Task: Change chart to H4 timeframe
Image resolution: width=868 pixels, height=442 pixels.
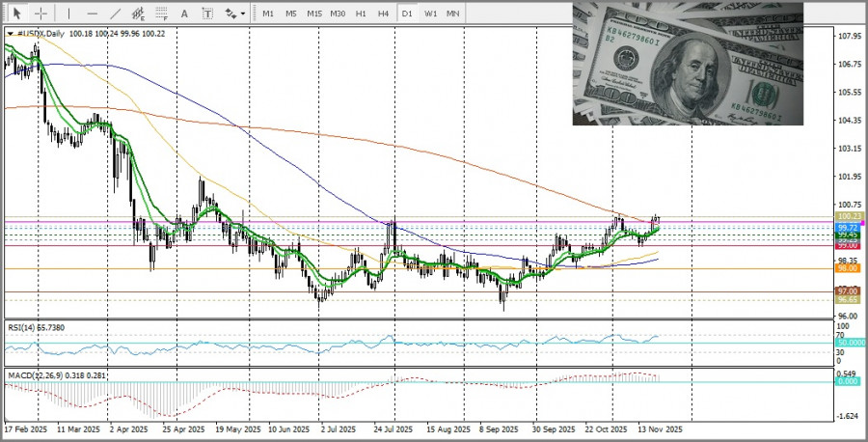Action: pyautogui.click(x=383, y=14)
